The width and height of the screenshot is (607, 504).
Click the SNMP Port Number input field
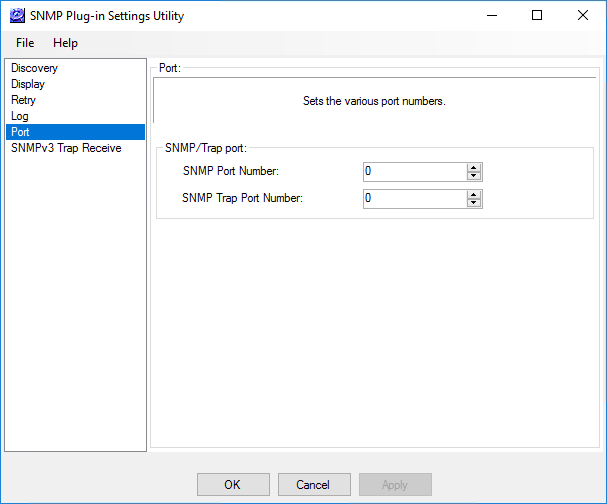[414, 171]
